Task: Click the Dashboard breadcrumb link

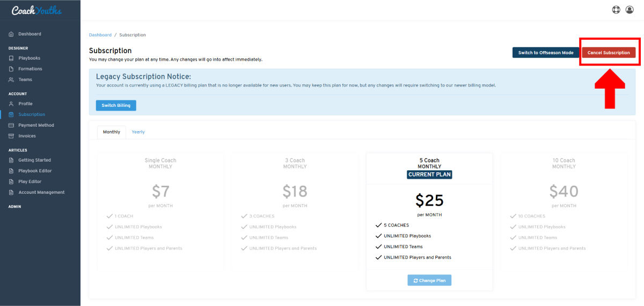Action: coord(100,35)
